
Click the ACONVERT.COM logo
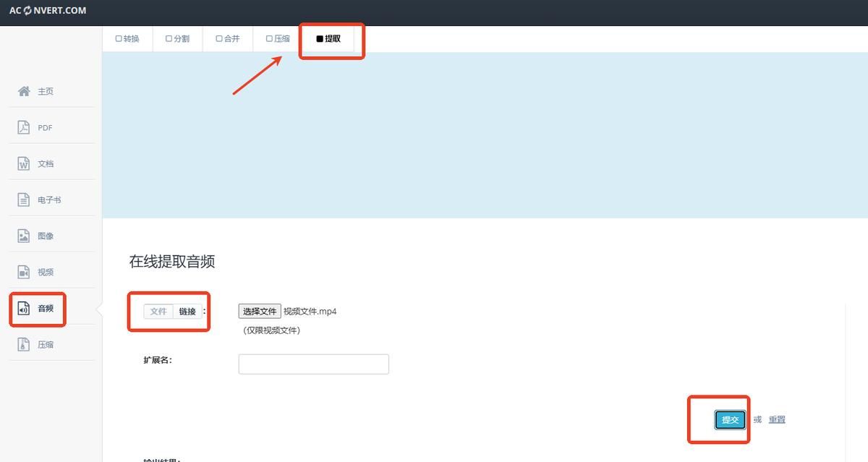pos(48,11)
